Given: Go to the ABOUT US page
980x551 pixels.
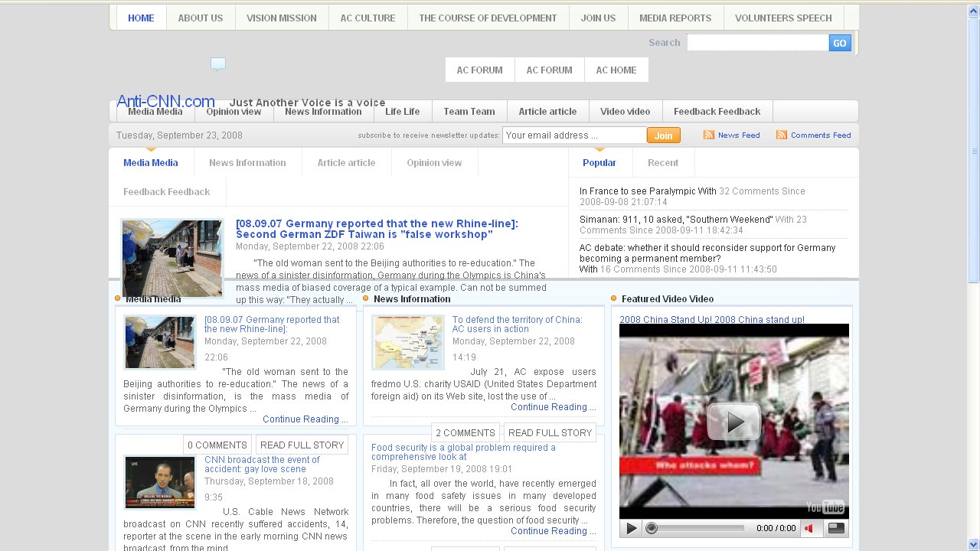Looking at the screenshot, I should click(201, 18).
